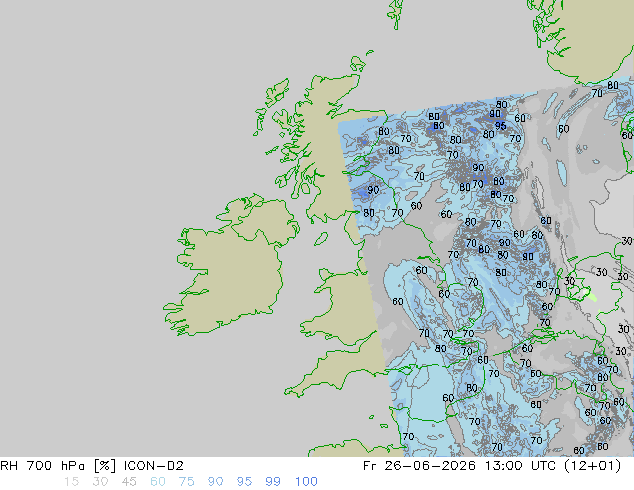Choose legend value 95 in the bottom scale
Image resolution: width=634 pixels, height=490 pixels.
point(244,482)
